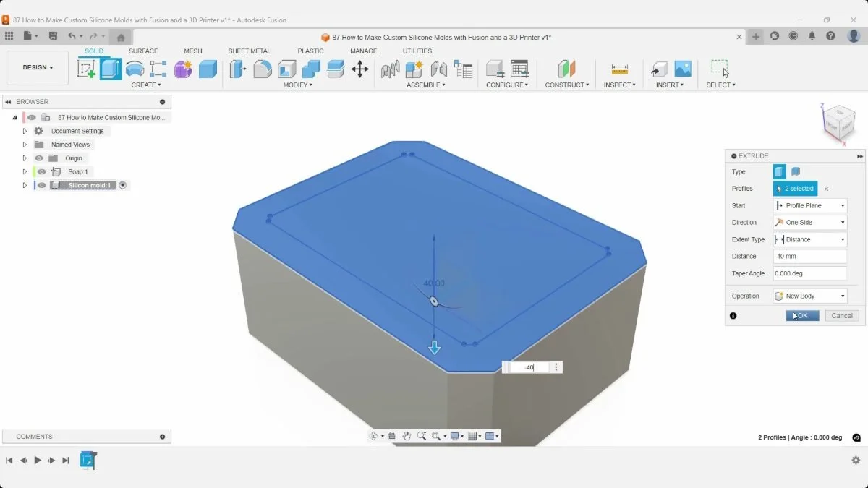
Task: Expand Soap:1 component node
Action: 25,172
